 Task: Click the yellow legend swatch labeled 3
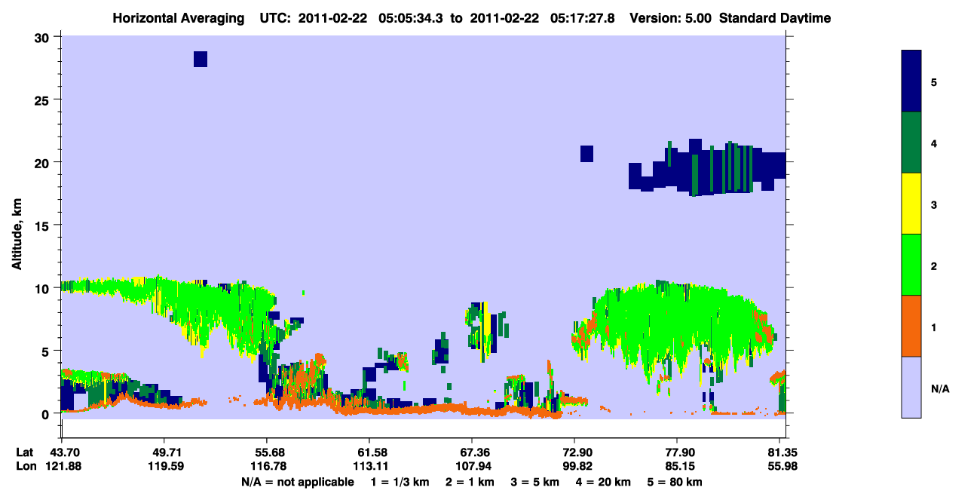pyautogui.click(x=911, y=204)
